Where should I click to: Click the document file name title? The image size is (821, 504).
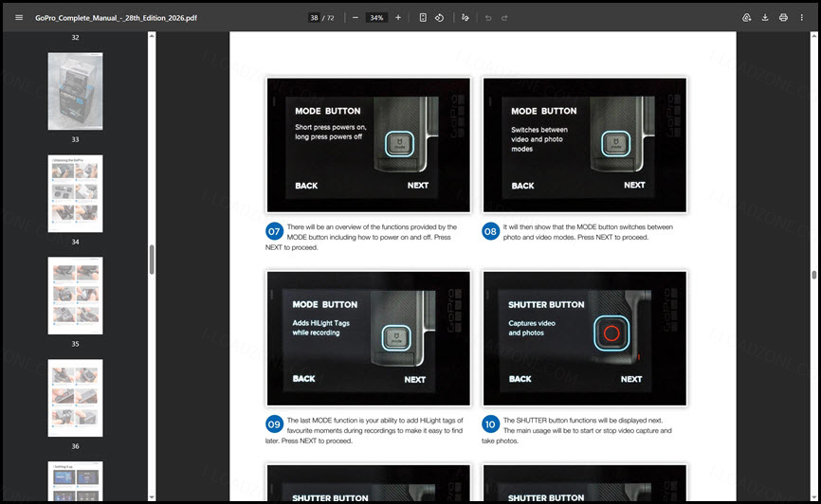click(x=117, y=17)
